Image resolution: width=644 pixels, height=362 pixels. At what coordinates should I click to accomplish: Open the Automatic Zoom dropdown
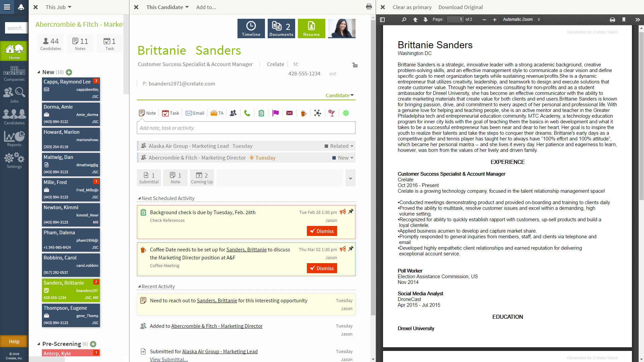(521, 19)
